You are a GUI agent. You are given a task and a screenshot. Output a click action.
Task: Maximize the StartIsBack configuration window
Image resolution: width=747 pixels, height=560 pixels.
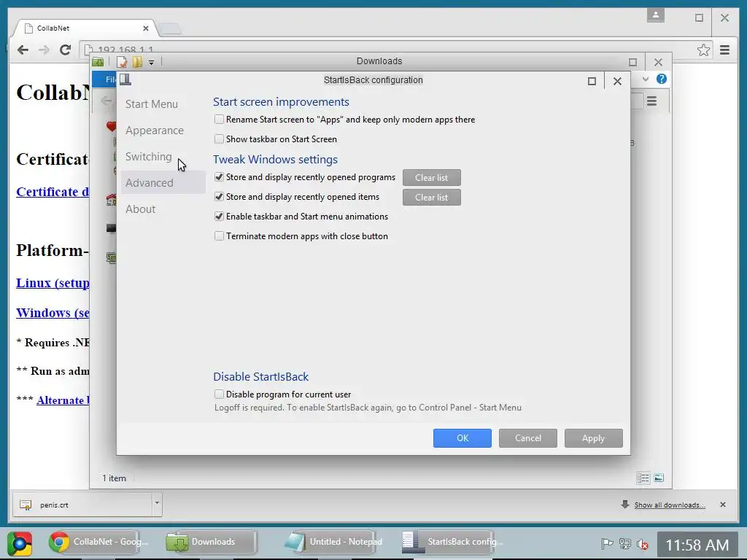coord(592,82)
